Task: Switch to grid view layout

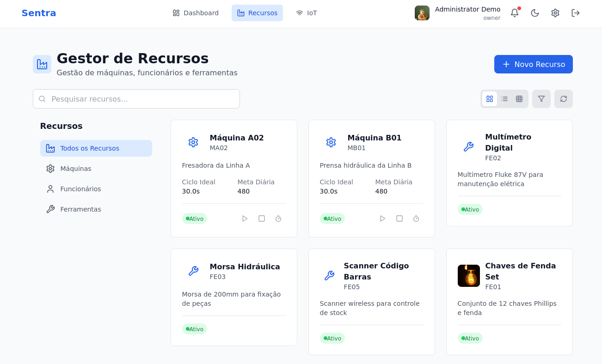Action: tap(490, 99)
